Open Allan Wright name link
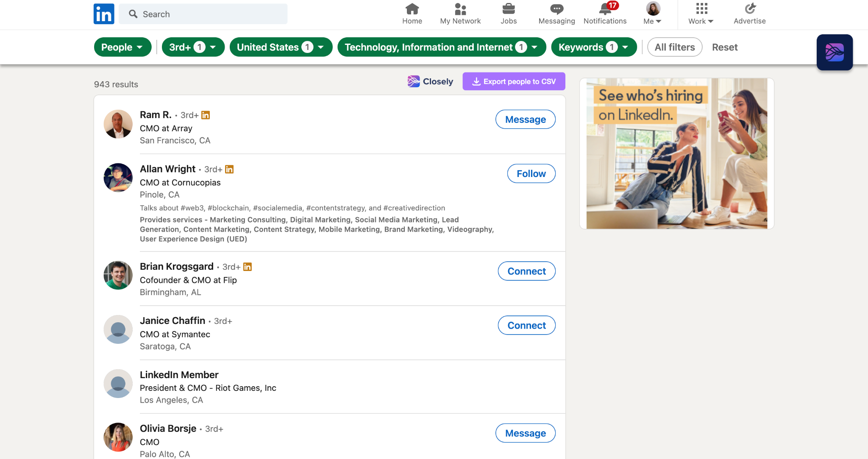This screenshot has width=868, height=459. tap(168, 169)
